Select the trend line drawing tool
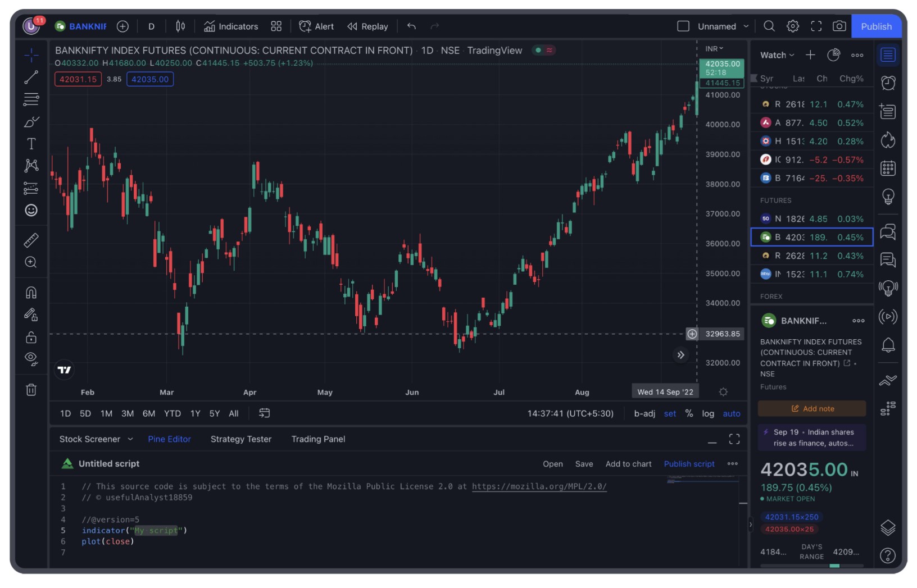Image resolution: width=917 pixels, height=588 pixels. tap(31, 78)
